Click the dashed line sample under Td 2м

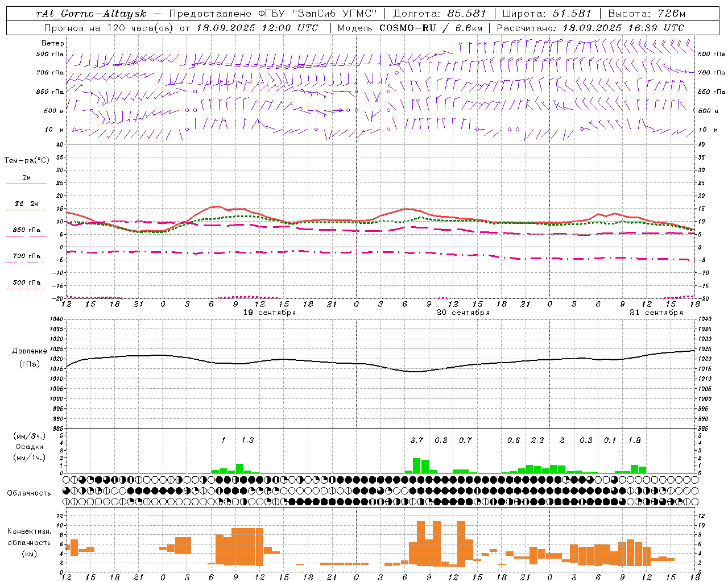point(25,210)
